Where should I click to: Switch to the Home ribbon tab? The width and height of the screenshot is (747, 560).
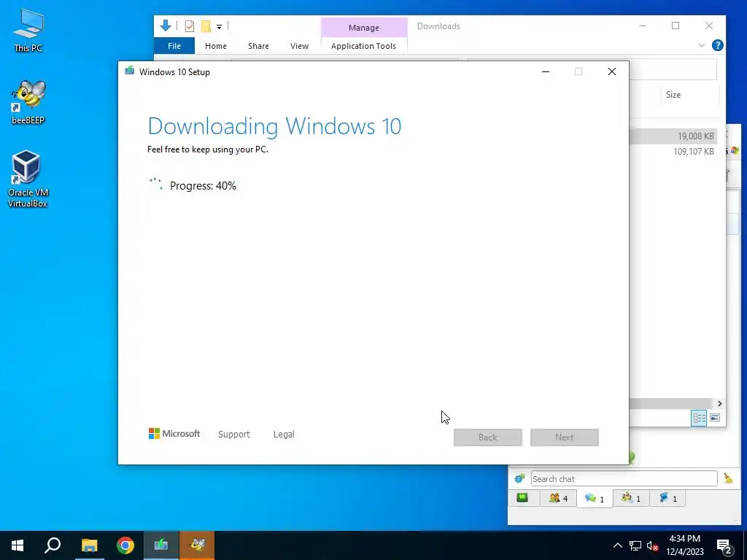[x=216, y=46]
